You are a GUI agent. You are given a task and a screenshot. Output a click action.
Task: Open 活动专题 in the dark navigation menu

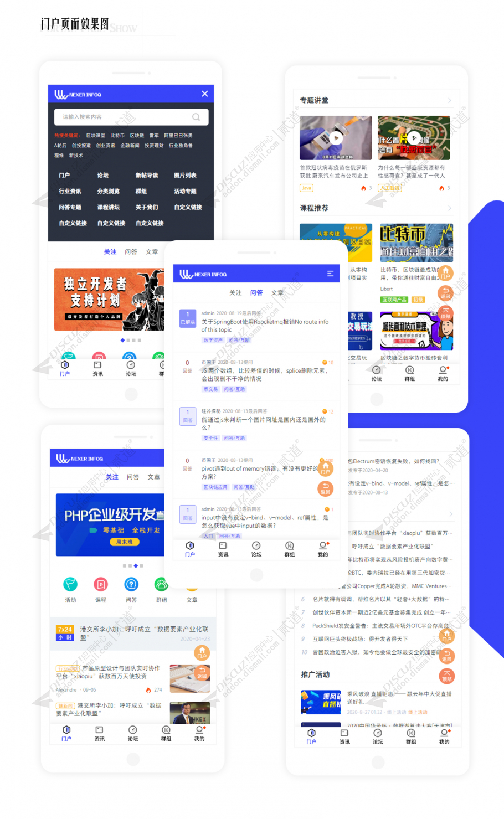[185, 191]
